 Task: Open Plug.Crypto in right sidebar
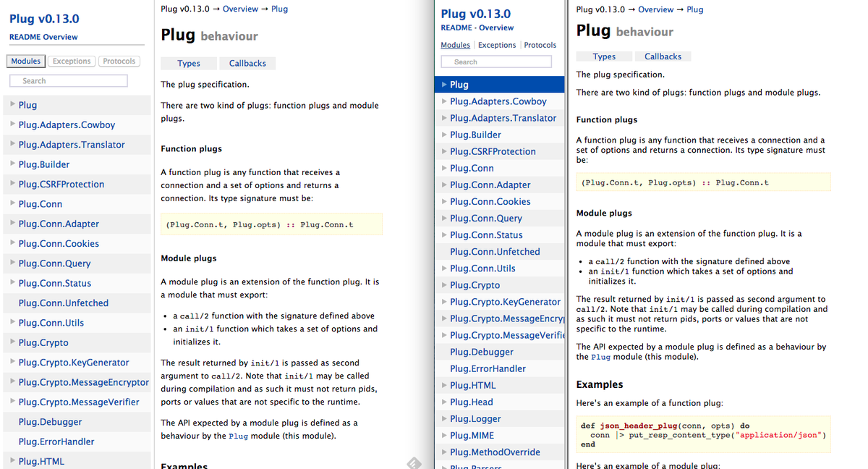(x=475, y=284)
